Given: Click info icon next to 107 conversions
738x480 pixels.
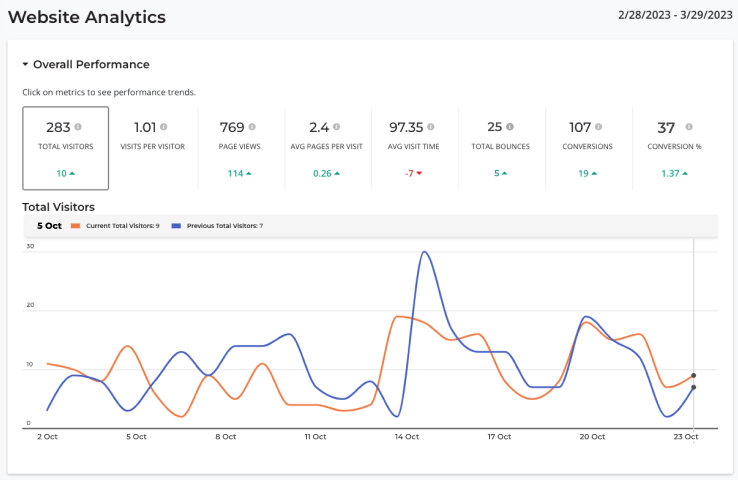Looking at the screenshot, I should coord(598,127).
